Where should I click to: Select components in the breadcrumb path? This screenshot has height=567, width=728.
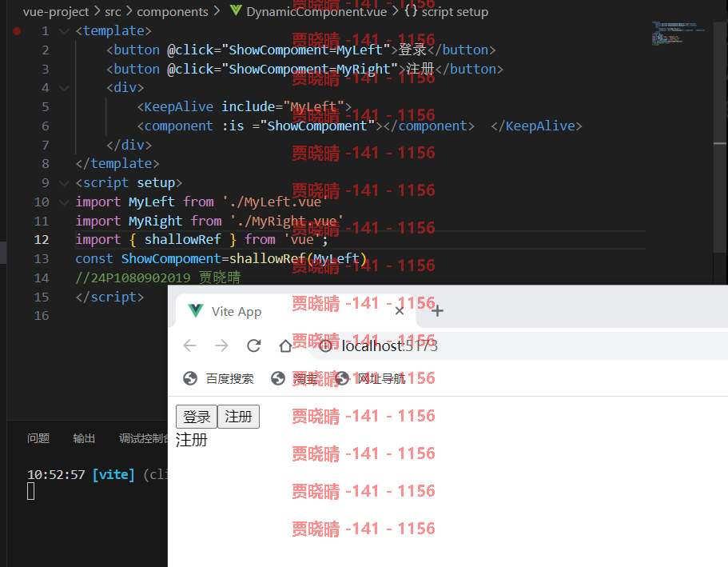coord(173,12)
